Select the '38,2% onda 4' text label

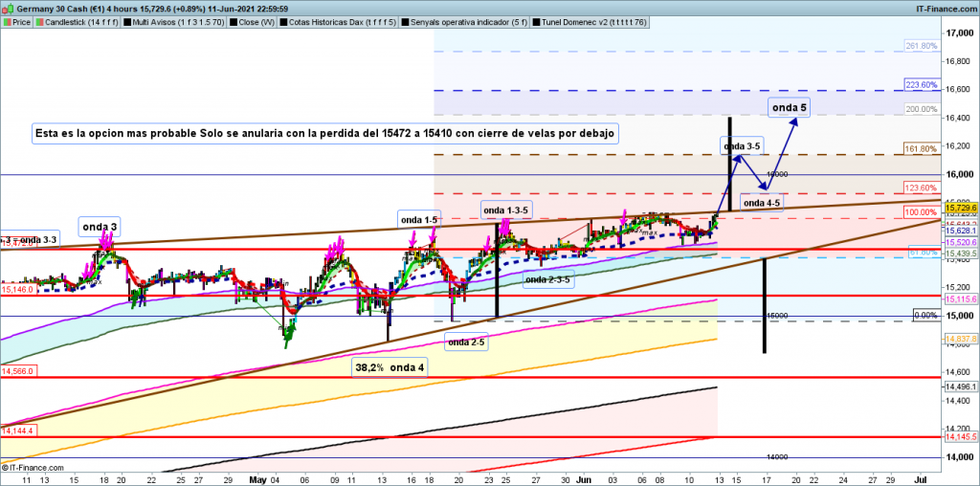[x=390, y=366]
